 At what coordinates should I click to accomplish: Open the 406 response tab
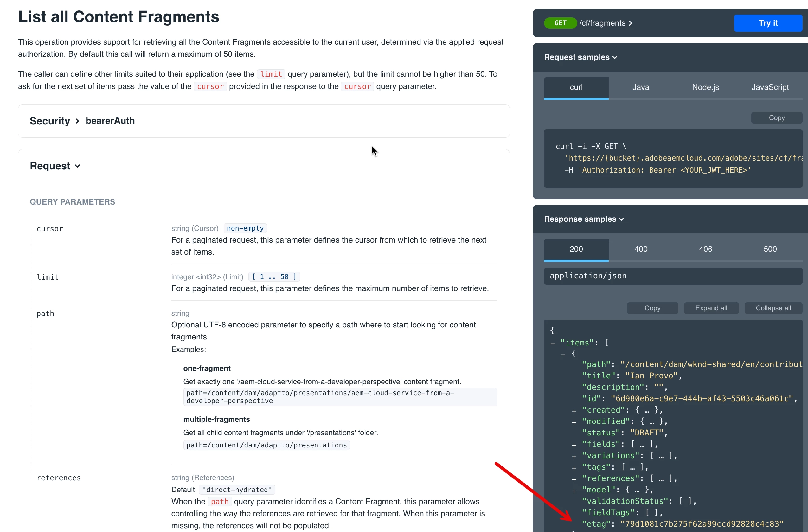coord(705,250)
